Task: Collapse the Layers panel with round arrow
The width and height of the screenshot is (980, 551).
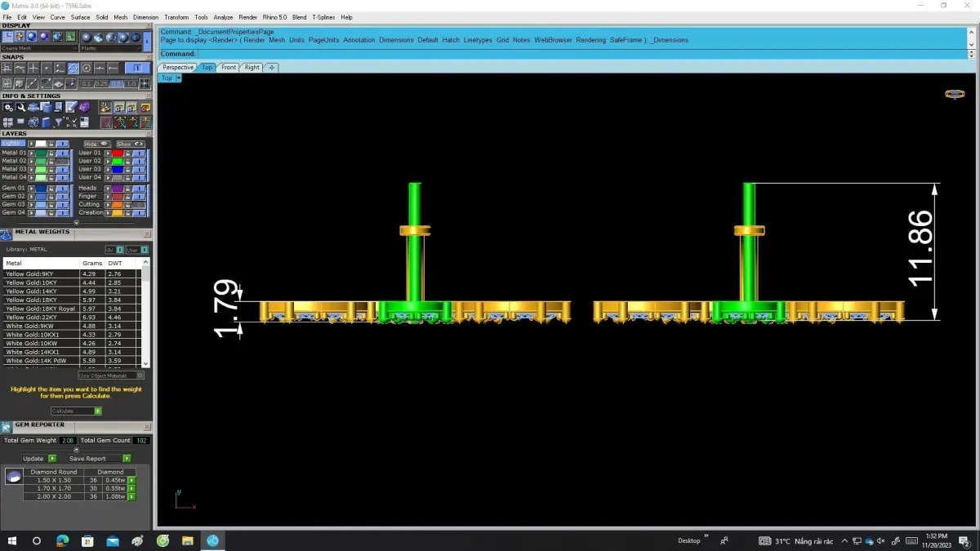Action: tap(77, 223)
